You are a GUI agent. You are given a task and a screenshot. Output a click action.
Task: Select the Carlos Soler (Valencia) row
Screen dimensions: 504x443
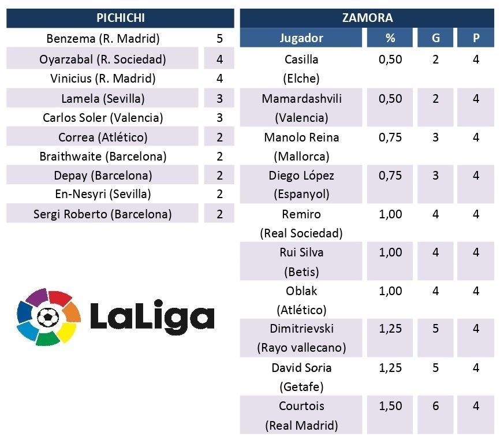click(x=103, y=118)
